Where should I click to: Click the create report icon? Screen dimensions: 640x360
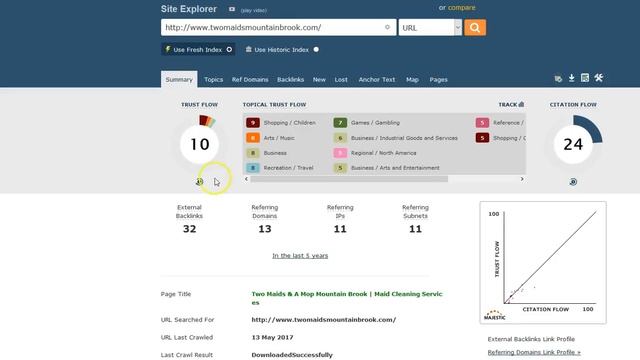pyautogui.click(x=585, y=78)
